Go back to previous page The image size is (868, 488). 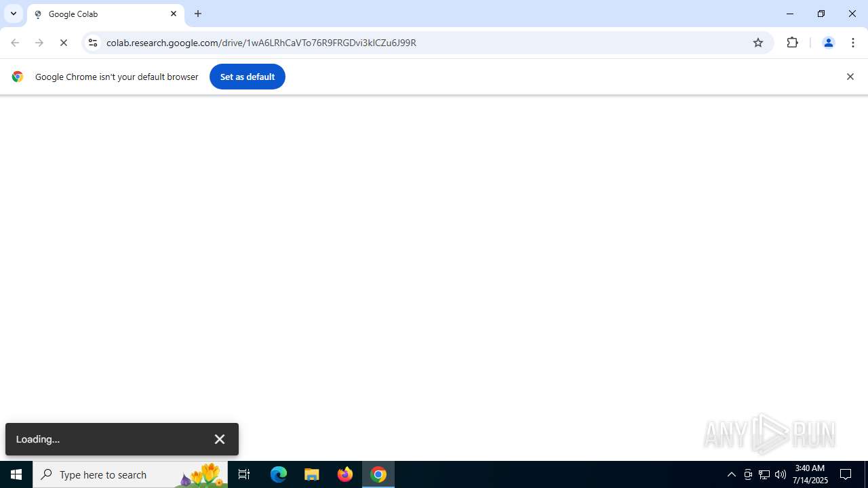tap(15, 43)
